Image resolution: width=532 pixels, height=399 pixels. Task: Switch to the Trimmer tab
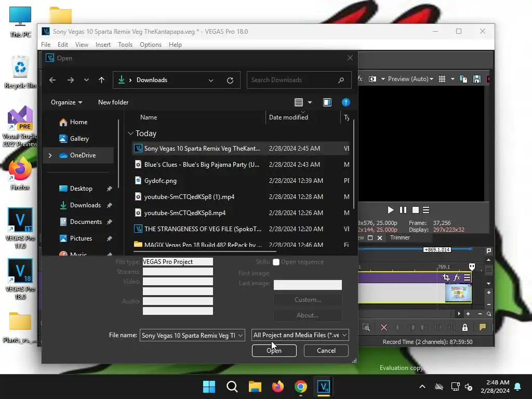(400, 237)
